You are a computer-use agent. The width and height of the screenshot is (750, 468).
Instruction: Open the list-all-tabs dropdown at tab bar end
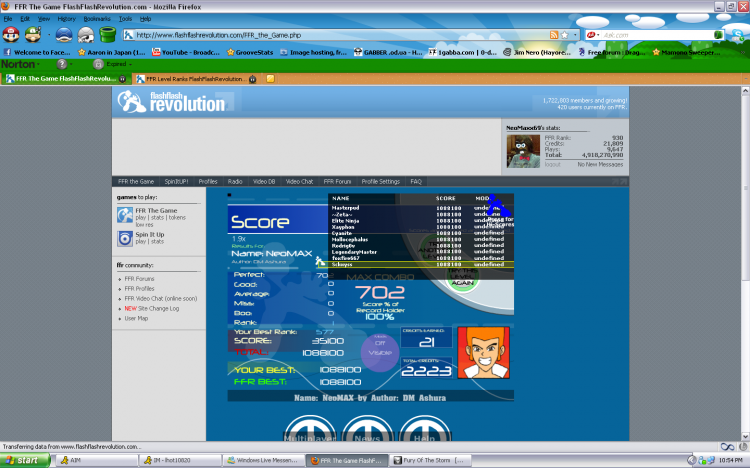746,79
